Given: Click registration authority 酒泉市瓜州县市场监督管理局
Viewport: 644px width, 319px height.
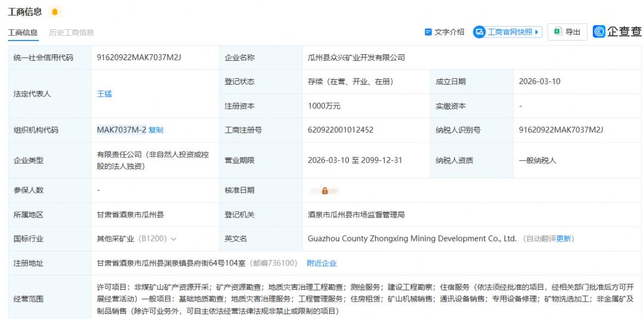Looking at the screenshot, I should (356, 215).
